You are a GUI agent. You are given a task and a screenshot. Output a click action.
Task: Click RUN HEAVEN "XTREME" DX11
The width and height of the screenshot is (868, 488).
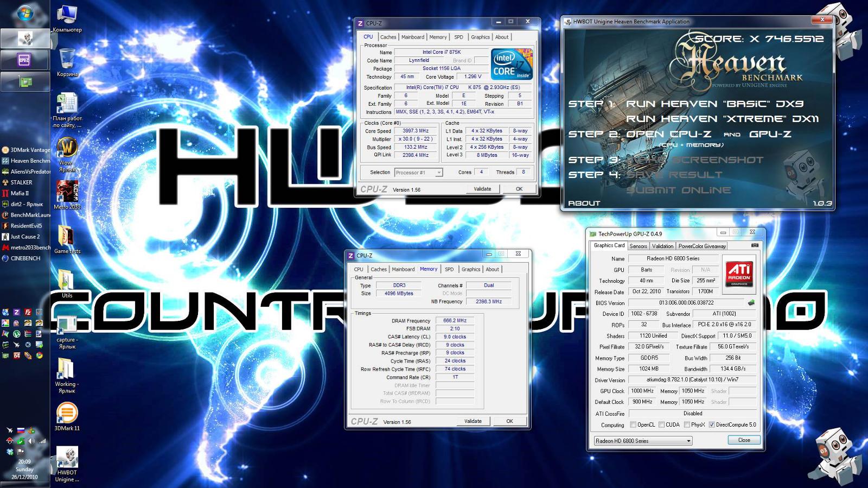tap(723, 119)
